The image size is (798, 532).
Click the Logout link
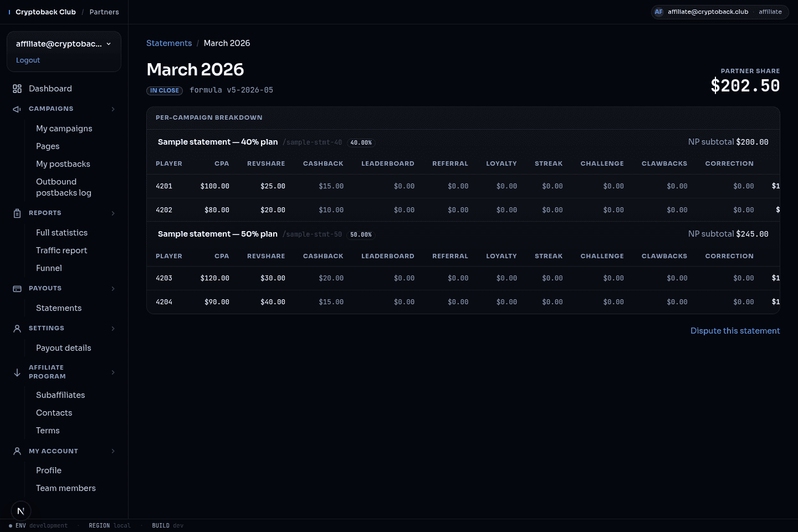tap(28, 60)
